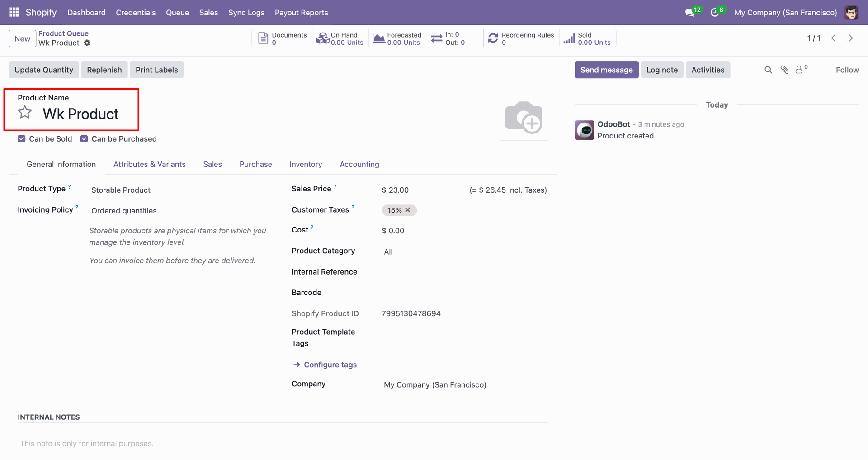Uncheck the Can be Sold checkbox

coord(22,139)
